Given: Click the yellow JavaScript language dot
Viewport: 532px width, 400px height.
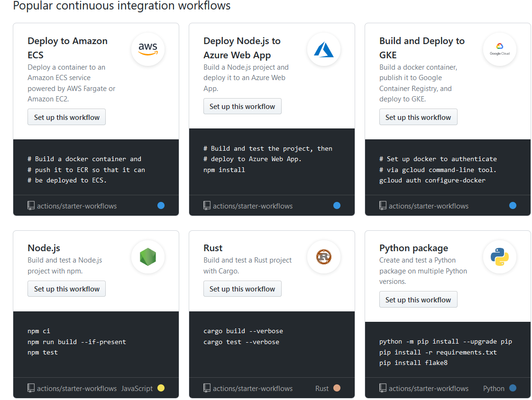Looking at the screenshot, I should pyautogui.click(x=161, y=388).
